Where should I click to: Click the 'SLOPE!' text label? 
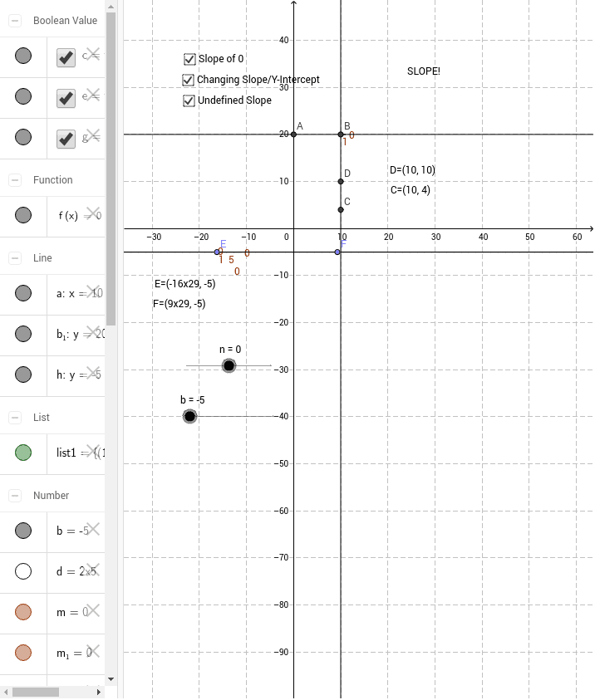[424, 71]
